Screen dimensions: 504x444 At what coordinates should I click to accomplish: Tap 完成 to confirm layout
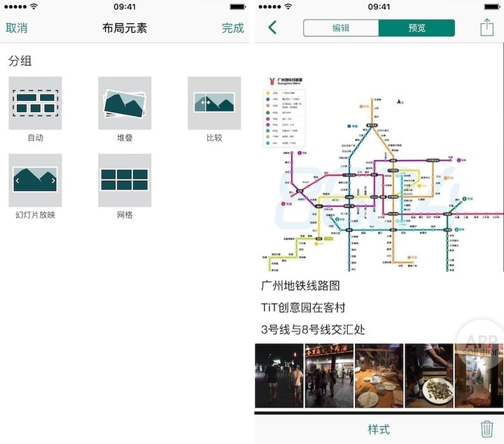tap(232, 28)
